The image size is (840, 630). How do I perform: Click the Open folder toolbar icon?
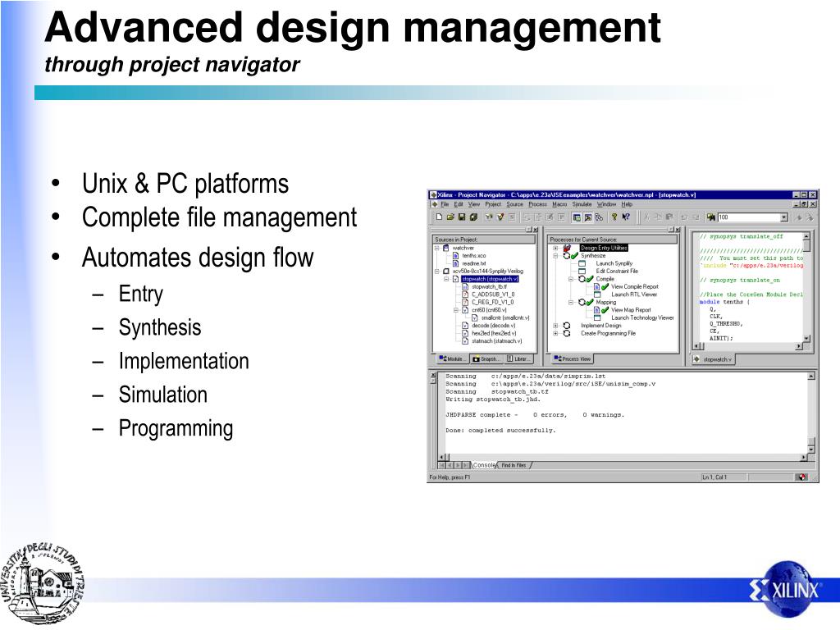(x=450, y=217)
